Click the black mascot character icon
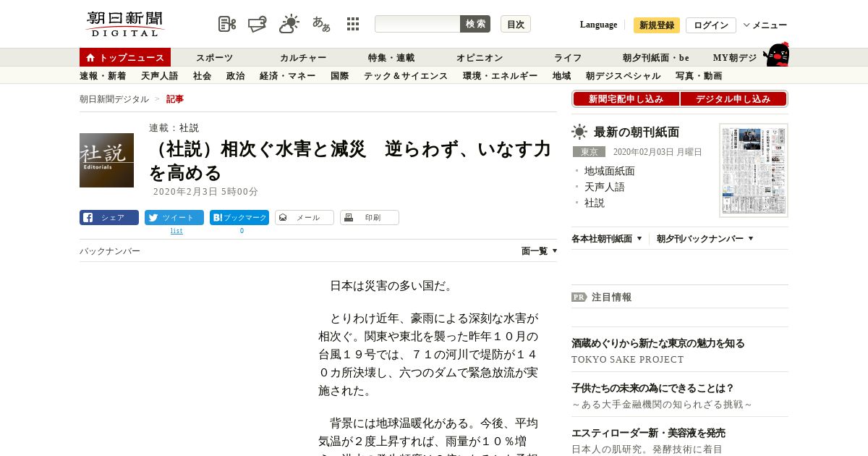This screenshot has height=456, width=868. (x=777, y=54)
